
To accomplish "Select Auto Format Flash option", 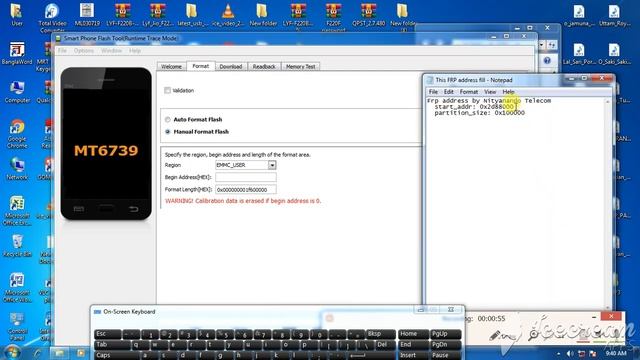I will click(x=167, y=120).
